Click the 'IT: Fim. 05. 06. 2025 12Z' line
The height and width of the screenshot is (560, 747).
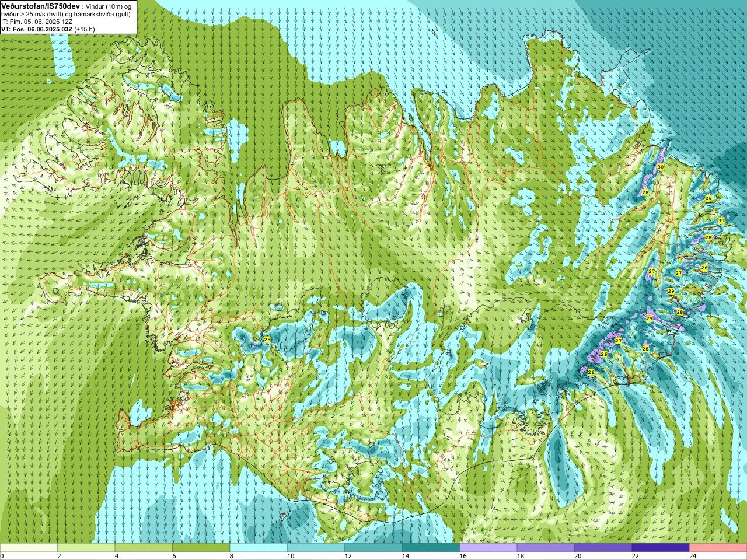click(36, 22)
